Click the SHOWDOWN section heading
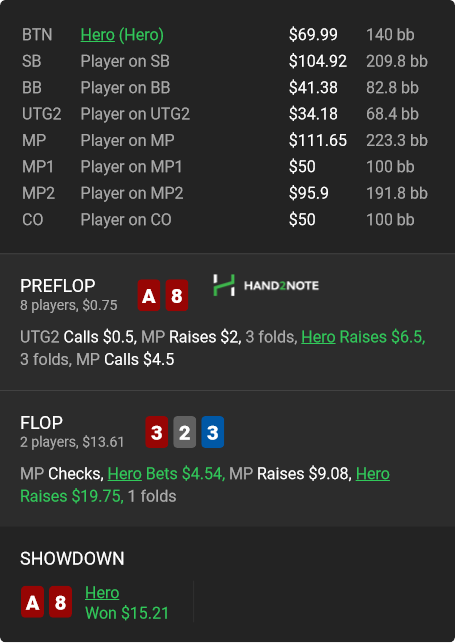This screenshot has width=455, height=643. point(72,559)
